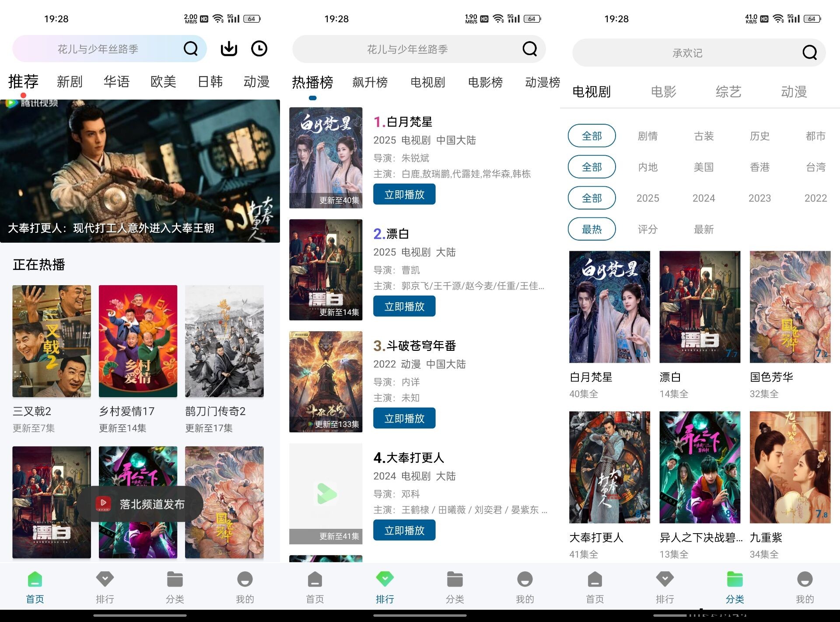Select 最热 sort option
The width and height of the screenshot is (840, 622).
tap(592, 229)
